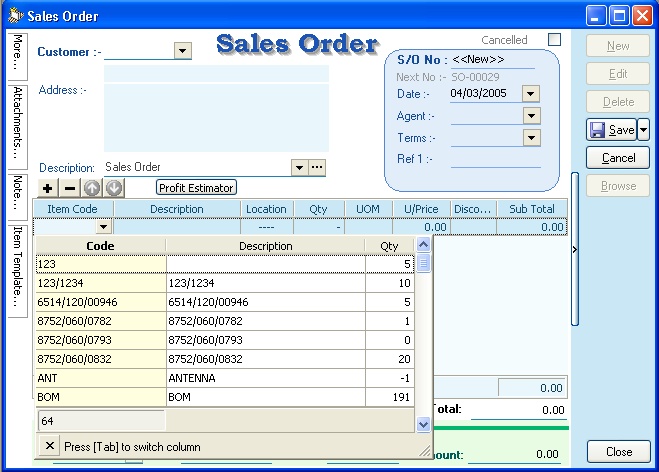Click the side panel expand arrow splitter
This screenshot has width=659, height=472.
(x=574, y=249)
